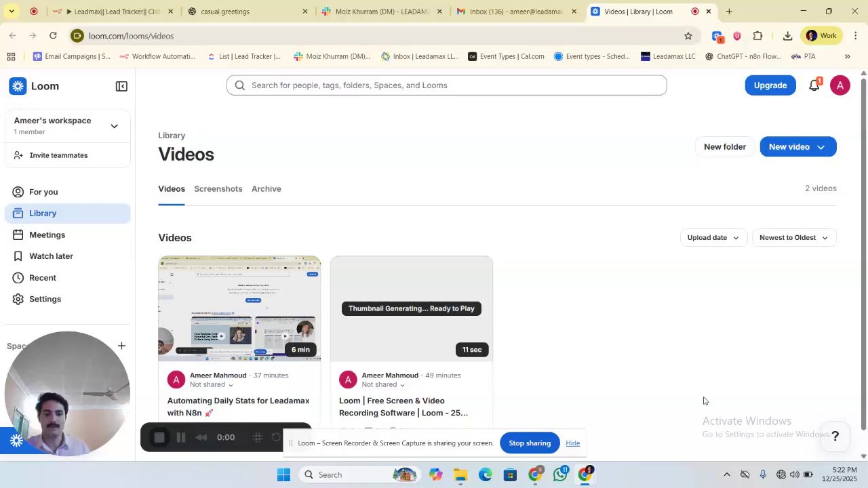Open Chrome downloads

point(787,36)
